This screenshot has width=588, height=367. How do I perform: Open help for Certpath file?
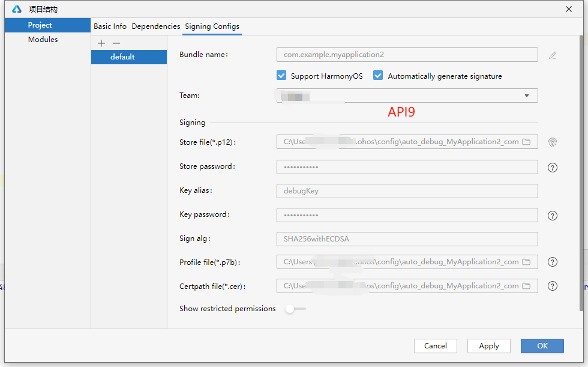(x=553, y=286)
